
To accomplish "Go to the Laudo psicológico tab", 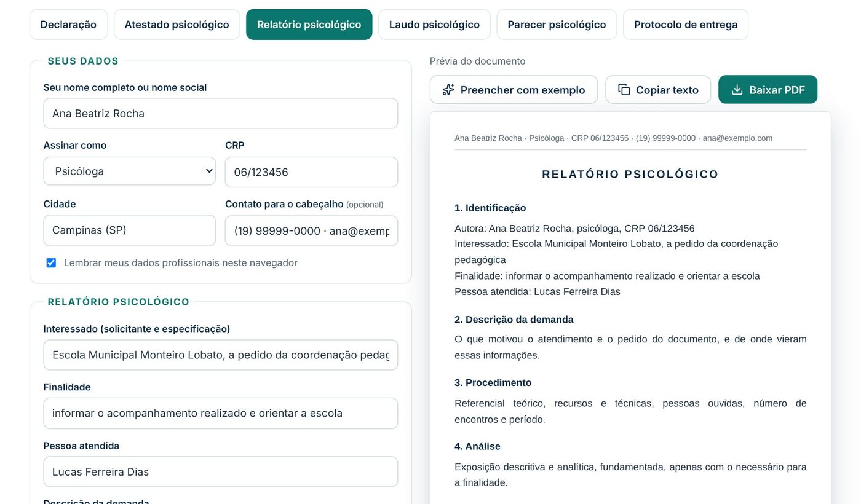I will pyautogui.click(x=434, y=25).
